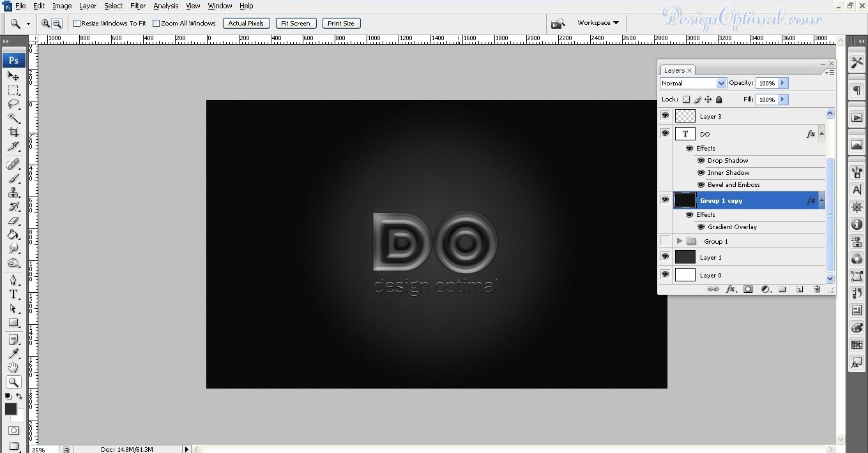
Task: Open the Image menu
Action: coord(62,6)
